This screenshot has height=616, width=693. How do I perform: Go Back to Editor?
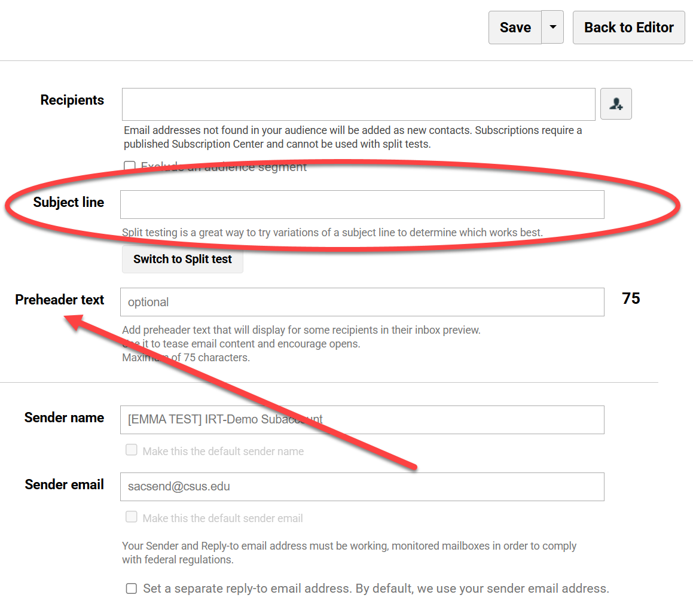[628, 28]
